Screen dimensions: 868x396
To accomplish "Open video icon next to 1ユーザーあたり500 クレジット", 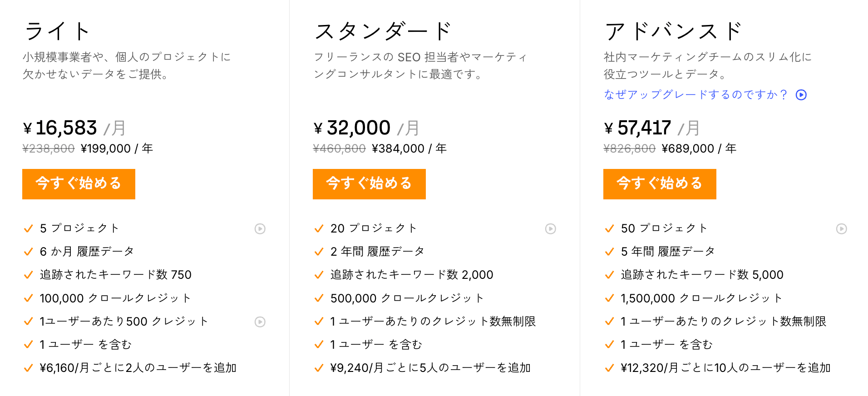I will pyautogui.click(x=260, y=322).
